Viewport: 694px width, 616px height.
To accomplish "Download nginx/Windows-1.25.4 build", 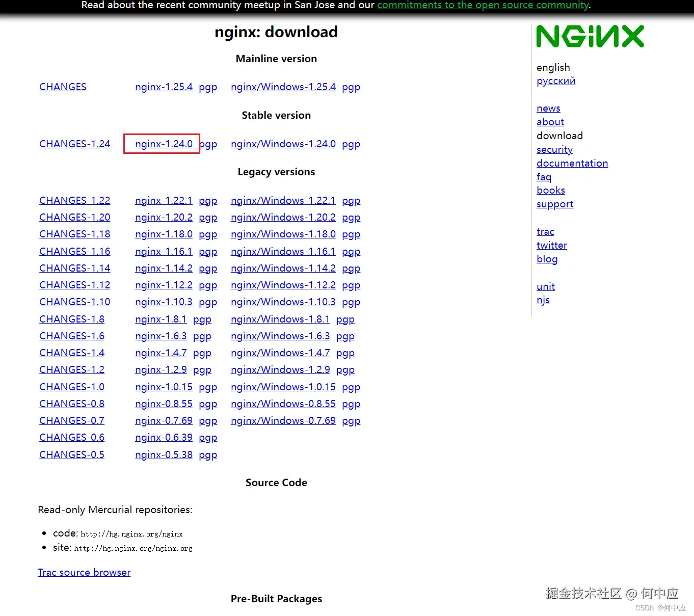I will tap(283, 87).
